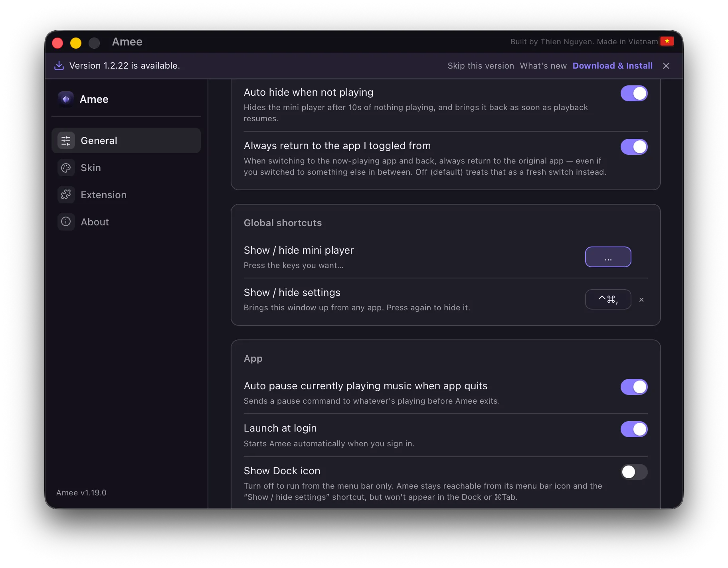Click the download arrow icon in update banner
728x568 pixels.
point(59,65)
